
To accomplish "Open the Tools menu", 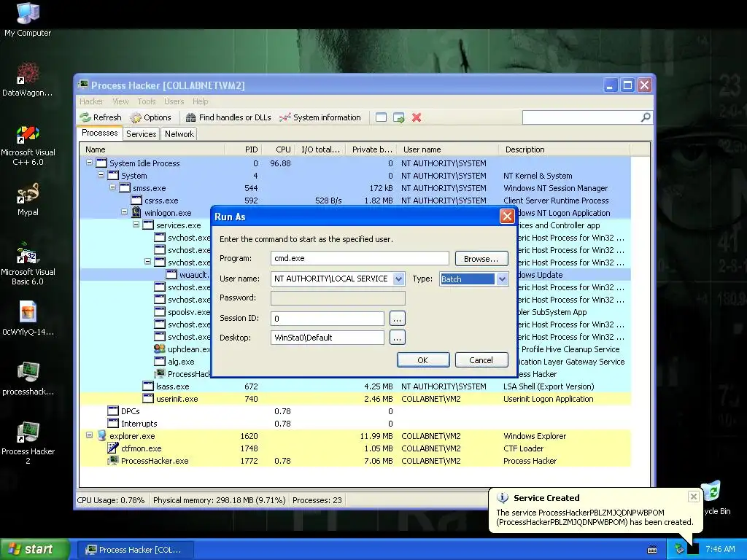I will click(147, 101).
